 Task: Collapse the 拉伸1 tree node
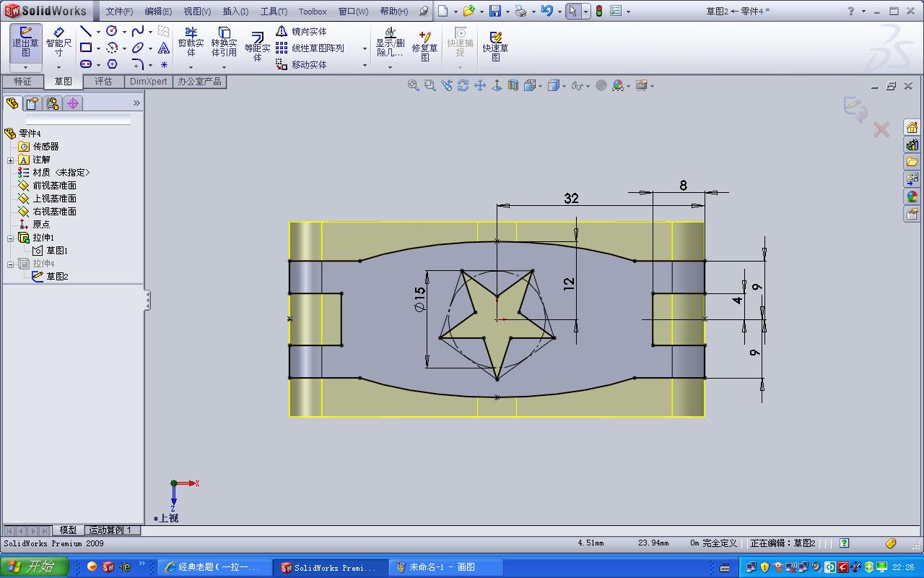pos(11,238)
